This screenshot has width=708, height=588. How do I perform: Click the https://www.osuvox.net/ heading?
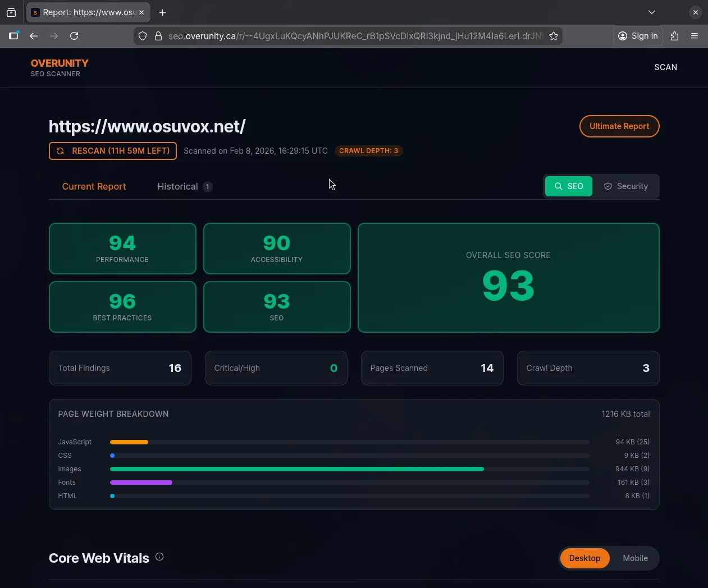pos(147,126)
